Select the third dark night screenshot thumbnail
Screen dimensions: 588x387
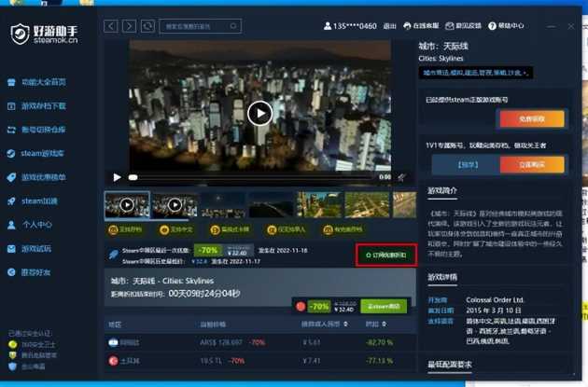(x=223, y=205)
